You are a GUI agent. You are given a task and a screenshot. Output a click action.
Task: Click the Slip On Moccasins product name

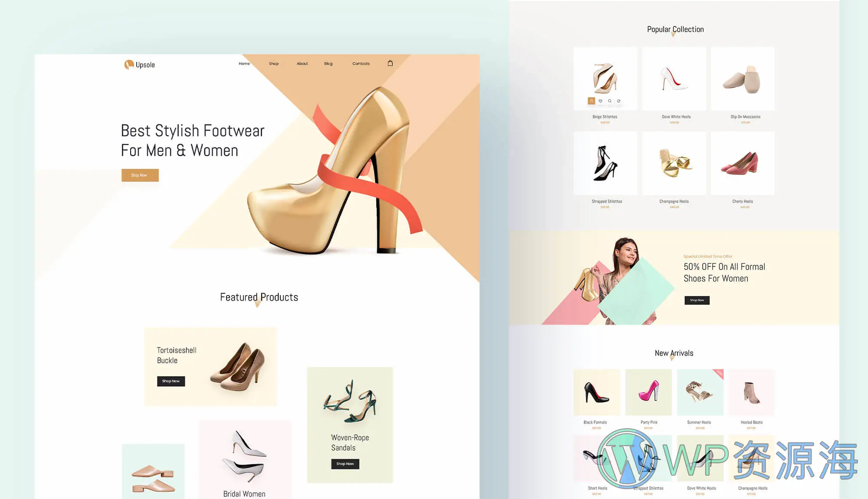pyautogui.click(x=745, y=117)
